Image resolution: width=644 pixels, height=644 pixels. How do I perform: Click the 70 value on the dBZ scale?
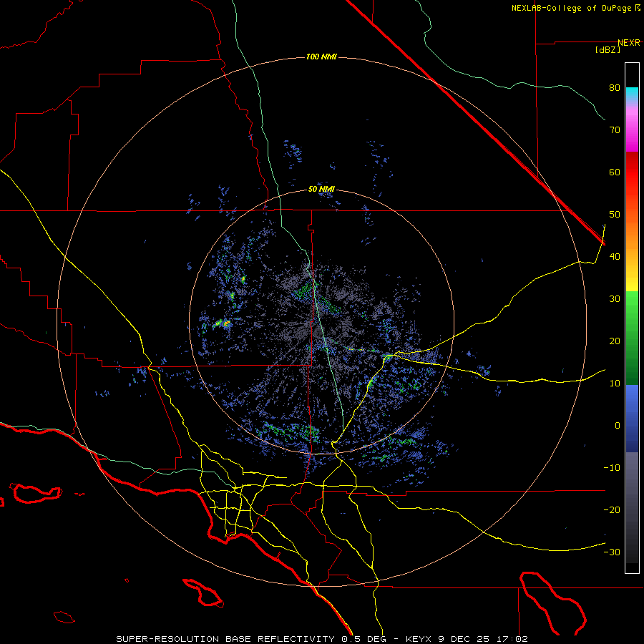[x=615, y=130]
